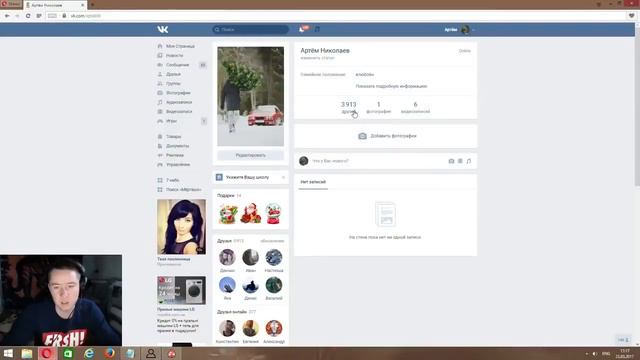The height and width of the screenshot is (360, 640).
Task: Open Сообщения in the left sidebar
Action: tap(177, 65)
